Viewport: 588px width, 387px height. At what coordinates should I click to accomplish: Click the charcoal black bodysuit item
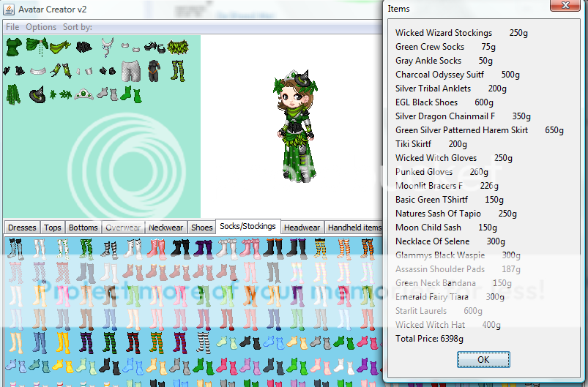tap(153, 71)
